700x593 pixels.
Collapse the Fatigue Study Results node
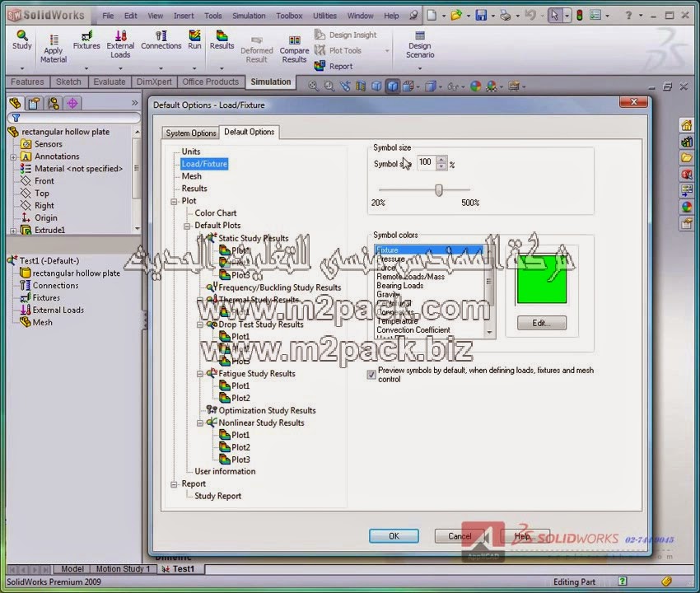point(200,374)
